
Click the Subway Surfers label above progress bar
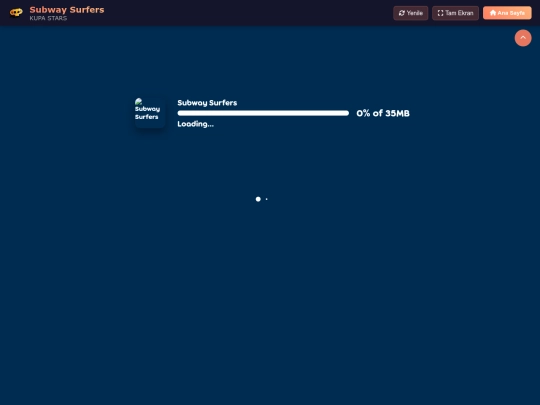coord(207,103)
